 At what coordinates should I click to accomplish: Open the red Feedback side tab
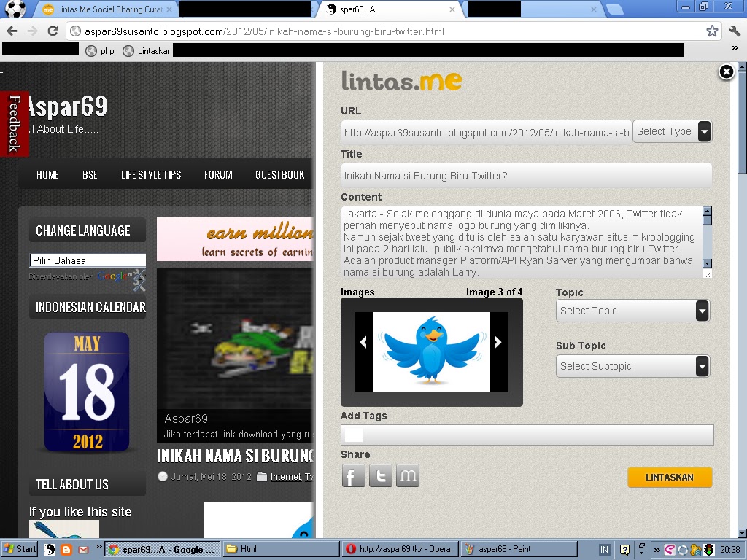coord(15,123)
